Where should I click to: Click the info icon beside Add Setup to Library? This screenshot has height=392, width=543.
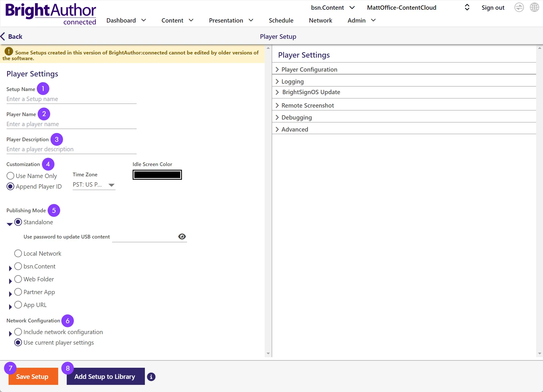(151, 377)
